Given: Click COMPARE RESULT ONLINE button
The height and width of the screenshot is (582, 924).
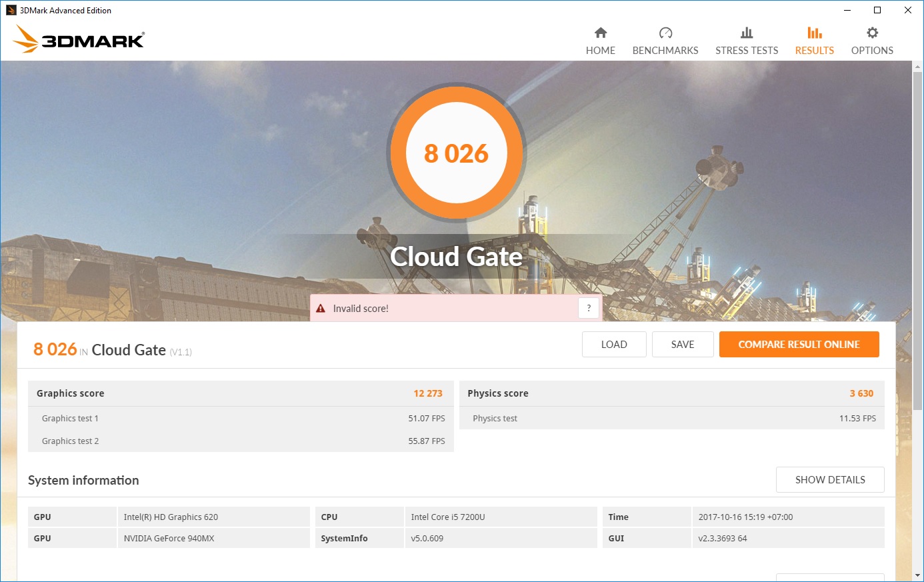Looking at the screenshot, I should tap(799, 345).
